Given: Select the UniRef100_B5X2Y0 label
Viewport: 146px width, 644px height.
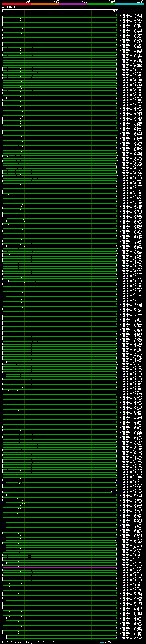Looking at the screenshot, I should (x=131, y=309).
